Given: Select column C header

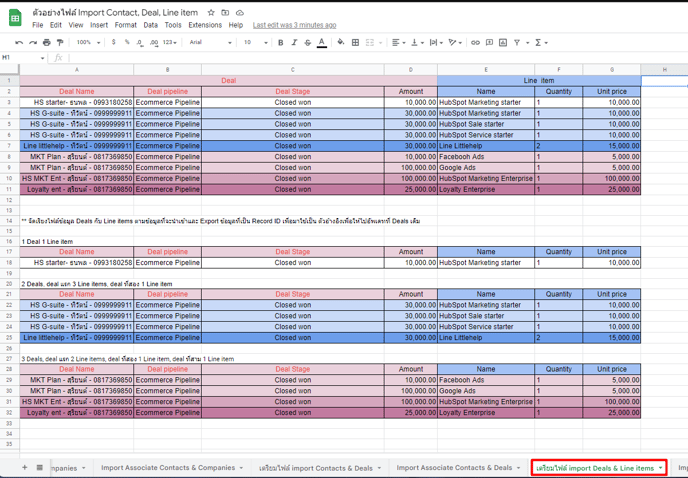Looking at the screenshot, I should pyautogui.click(x=293, y=70).
